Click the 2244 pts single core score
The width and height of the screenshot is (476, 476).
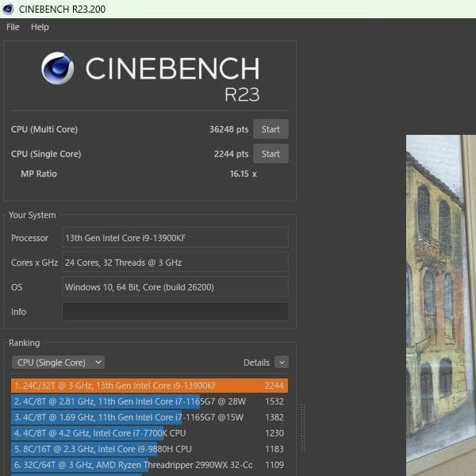tap(231, 154)
